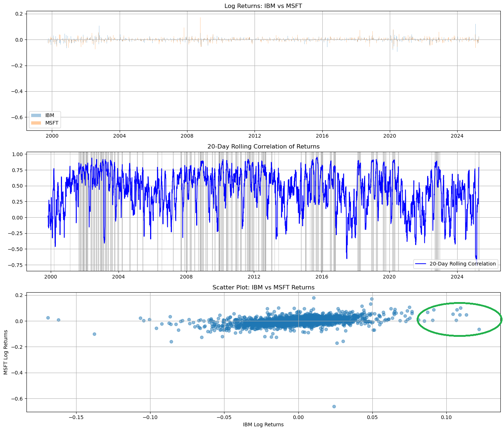Click the '20-Day Rolling Correlation' legend label
This screenshot has height=431, width=504.
[463, 264]
